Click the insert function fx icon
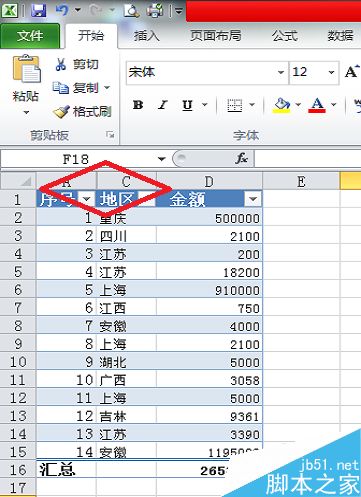This screenshot has height=497, width=361. click(x=241, y=158)
